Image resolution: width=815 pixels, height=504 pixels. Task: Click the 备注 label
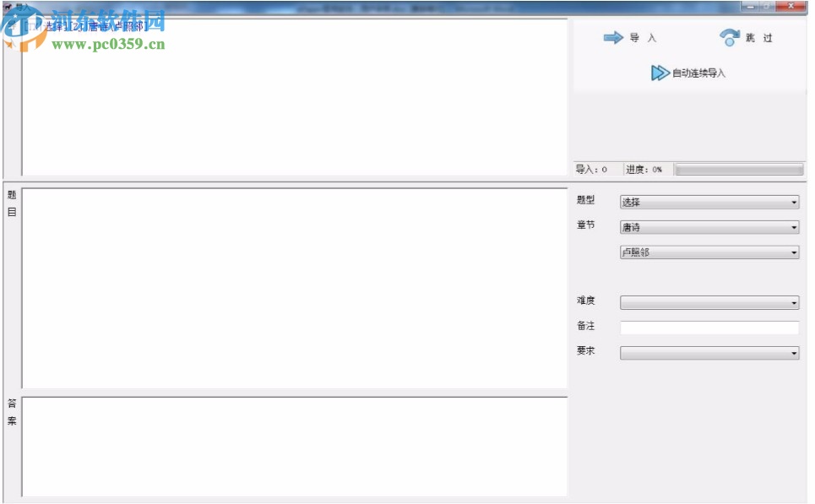[585, 326]
